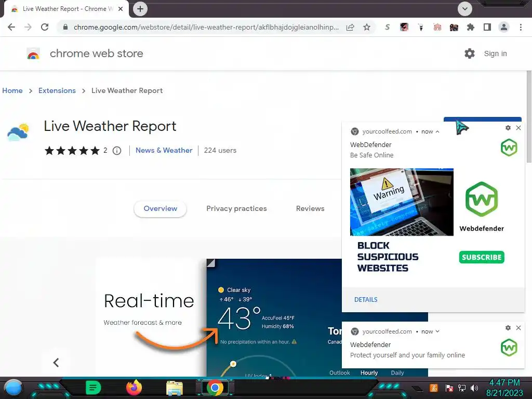Expand the second yourcoolfeed.com notification

437,331
